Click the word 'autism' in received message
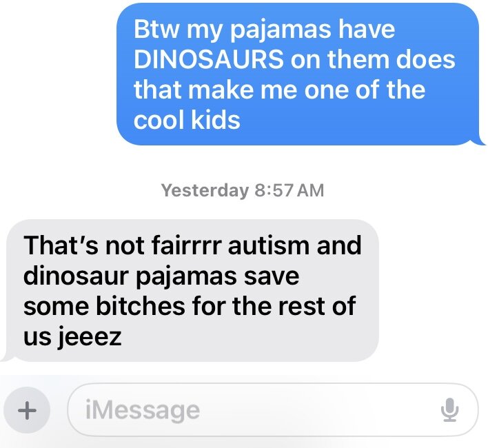The width and height of the screenshot is (488, 448). pos(268,245)
